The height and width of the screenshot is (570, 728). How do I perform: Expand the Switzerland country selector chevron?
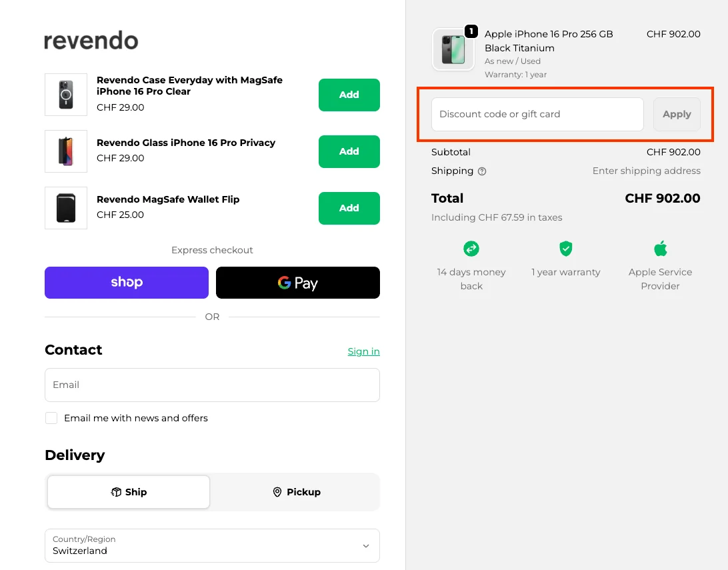(x=365, y=545)
